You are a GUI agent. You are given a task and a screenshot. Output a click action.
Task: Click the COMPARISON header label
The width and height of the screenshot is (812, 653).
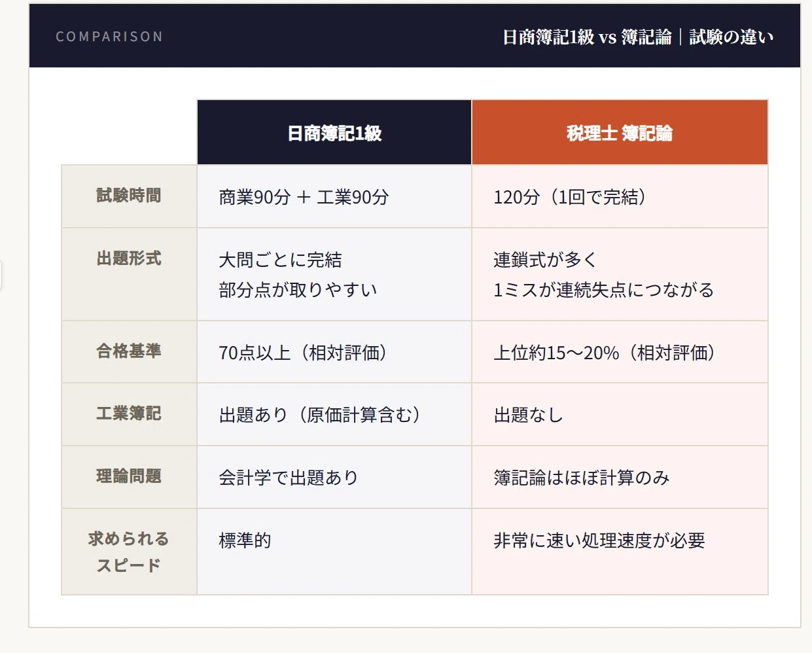[x=109, y=37]
